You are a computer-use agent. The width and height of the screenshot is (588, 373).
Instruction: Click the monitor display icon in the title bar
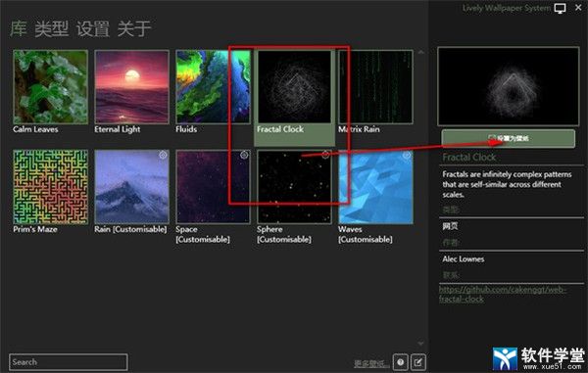click(x=560, y=9)
